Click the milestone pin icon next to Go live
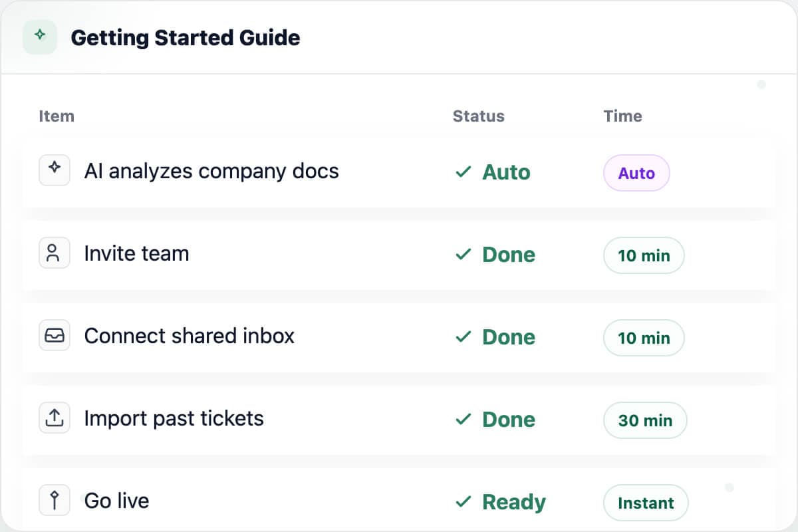This screenshot has width=798, height=532. tap(55, 500)
